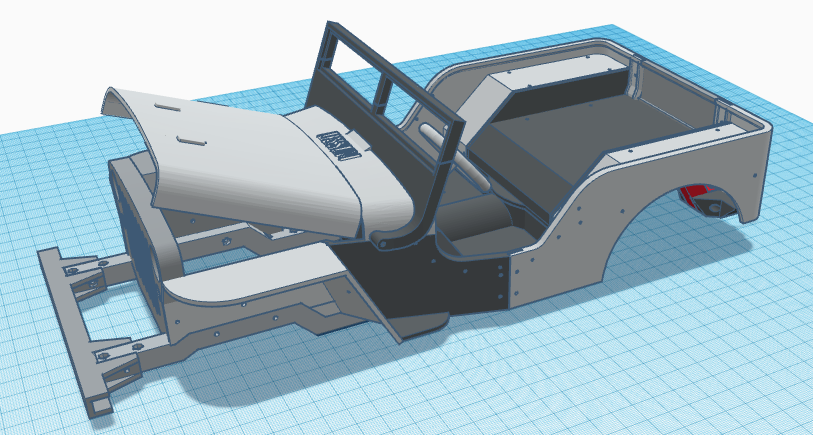Select the cylindrical bar behind the windshield
This screenshot has width=813, height=435.
pyautogui.click(x=455, y=157)
